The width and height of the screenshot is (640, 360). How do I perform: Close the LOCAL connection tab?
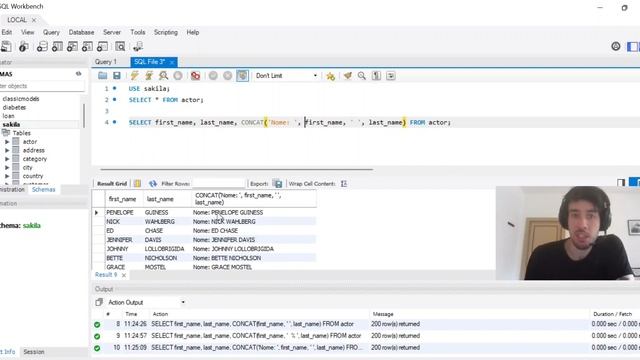34,20
